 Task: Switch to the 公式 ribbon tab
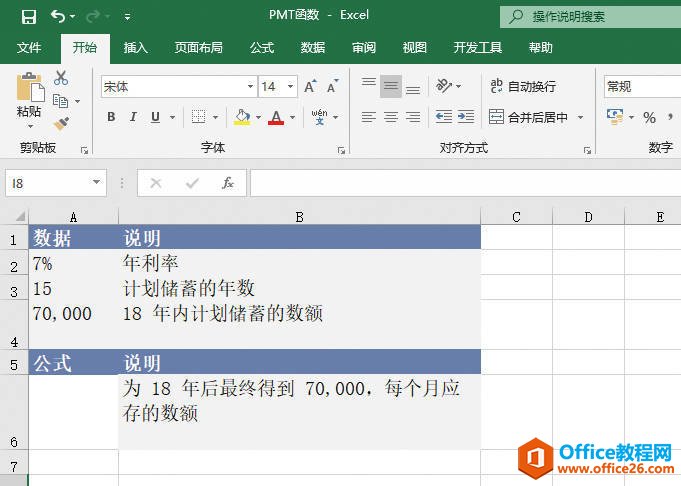point(262,47)
